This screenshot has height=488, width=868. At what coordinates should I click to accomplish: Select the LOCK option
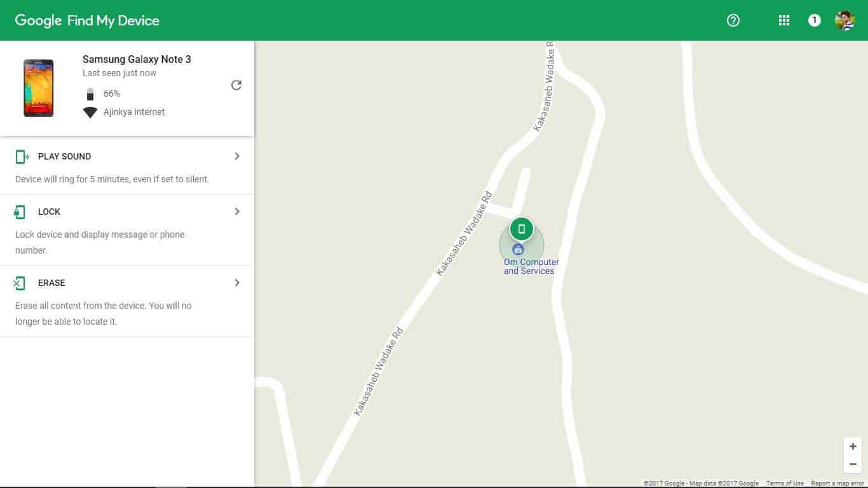(127, 230)
